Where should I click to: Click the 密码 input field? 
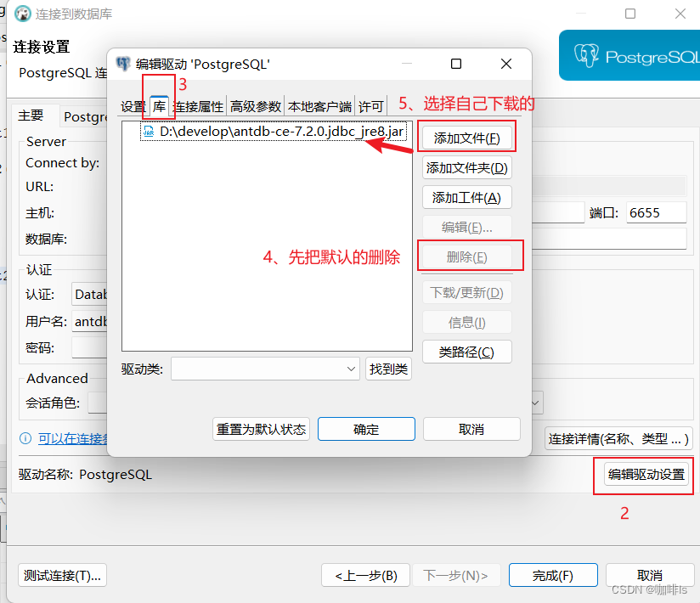tap(89, 347)
